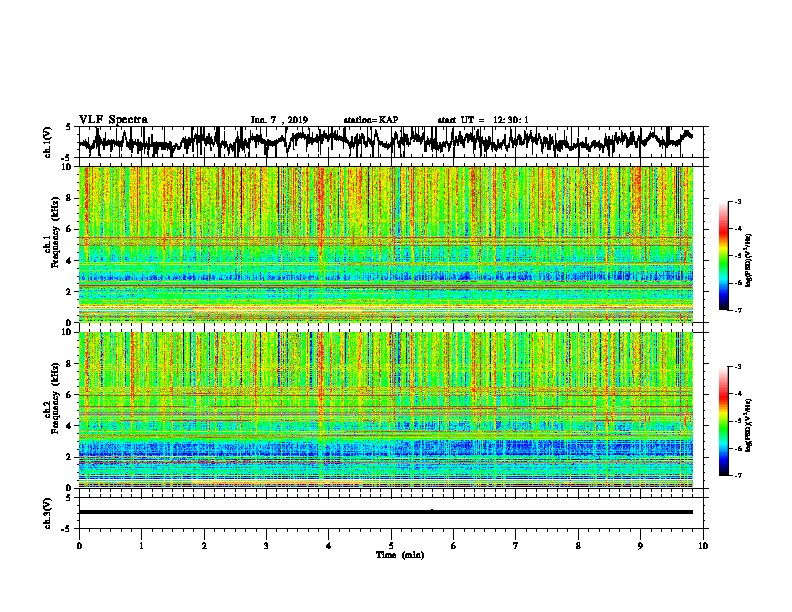Click the "Time (min)" x-axis label
Viewport: 792px width, 612px height.
[400, 555]
